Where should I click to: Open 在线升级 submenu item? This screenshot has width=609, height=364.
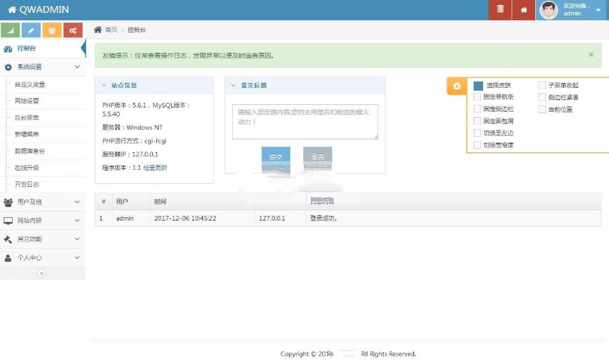click(x=27, y=168)
